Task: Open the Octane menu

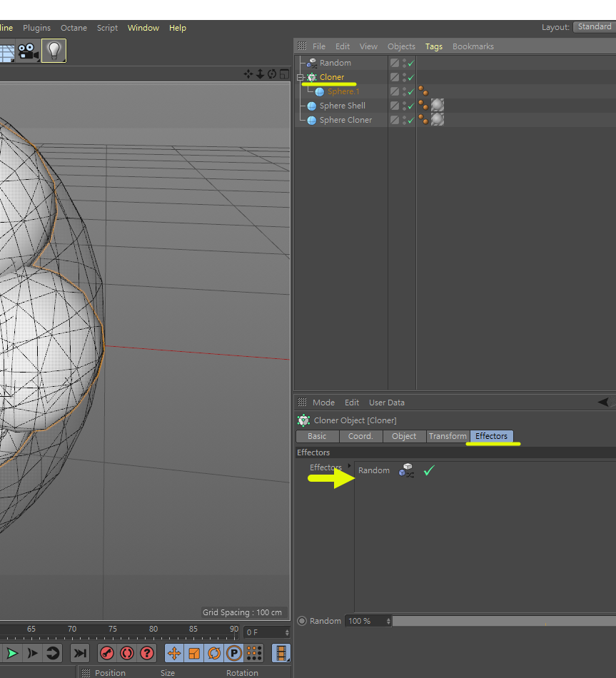Action: click(74, 28)
